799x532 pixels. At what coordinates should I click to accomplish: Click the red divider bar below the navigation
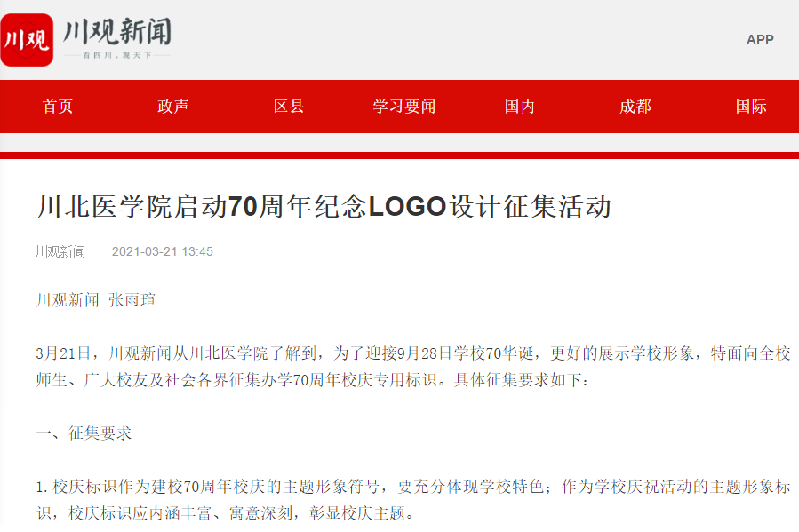click(x=400, y=155)
